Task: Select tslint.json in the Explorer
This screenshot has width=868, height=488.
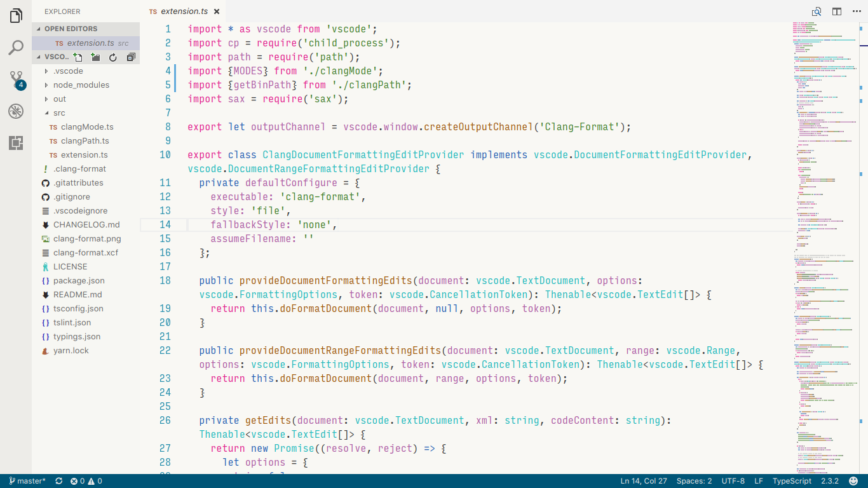Action: [70, 322]
